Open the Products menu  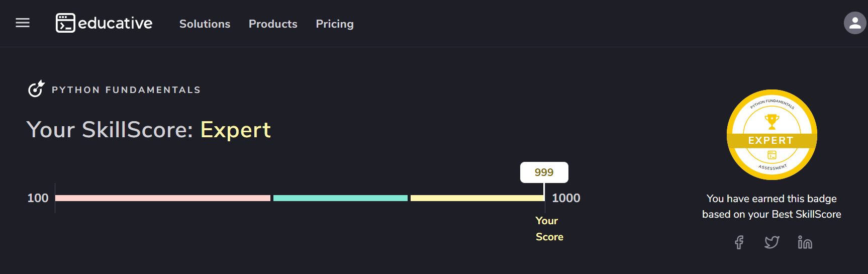point(273,24)
